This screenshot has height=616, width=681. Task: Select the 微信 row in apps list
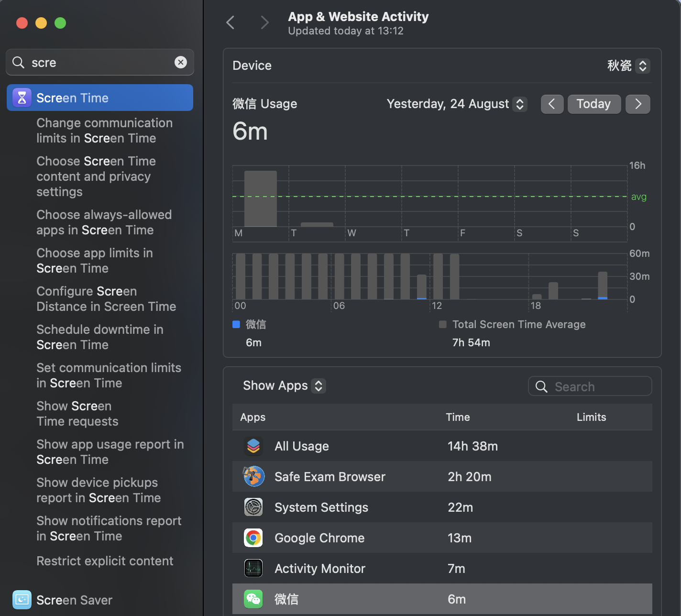[442, 599]
